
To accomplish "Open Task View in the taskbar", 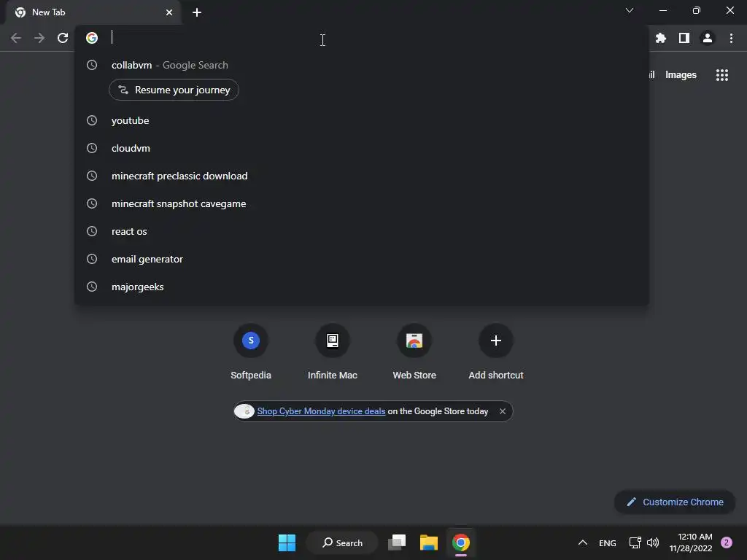I will 397,542.
